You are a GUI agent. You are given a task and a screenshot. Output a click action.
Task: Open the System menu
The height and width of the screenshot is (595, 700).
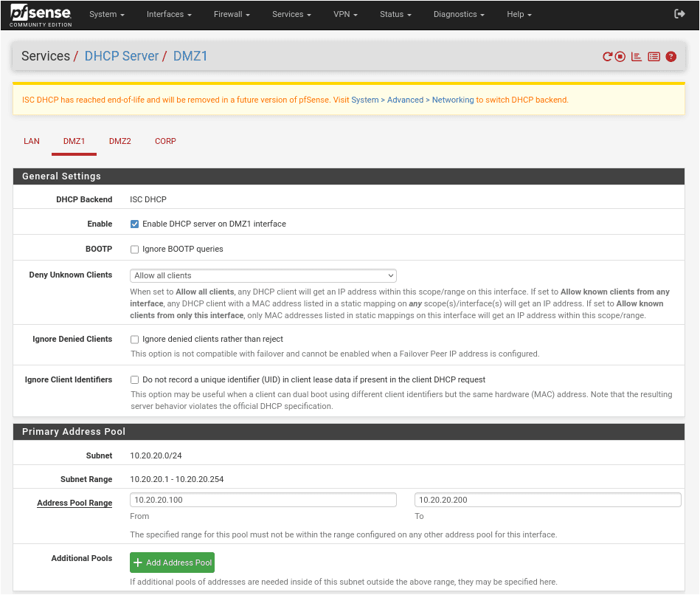pyautogui.click(x=107, y=14)
